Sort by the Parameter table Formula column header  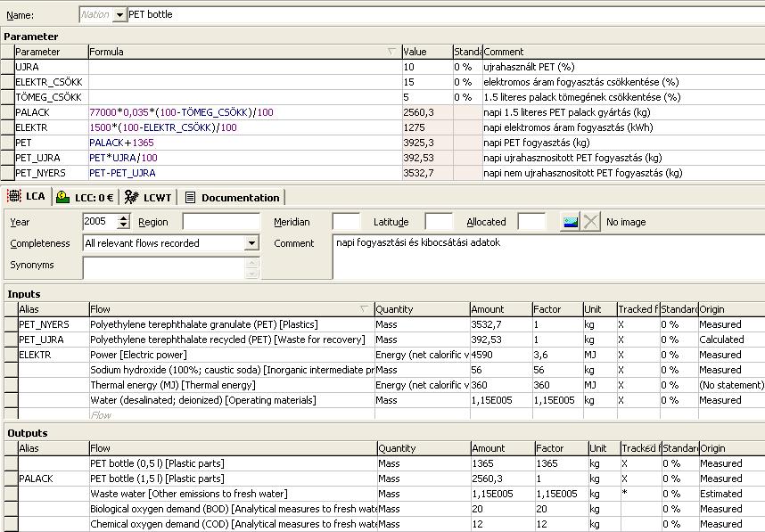pos(245,52)
